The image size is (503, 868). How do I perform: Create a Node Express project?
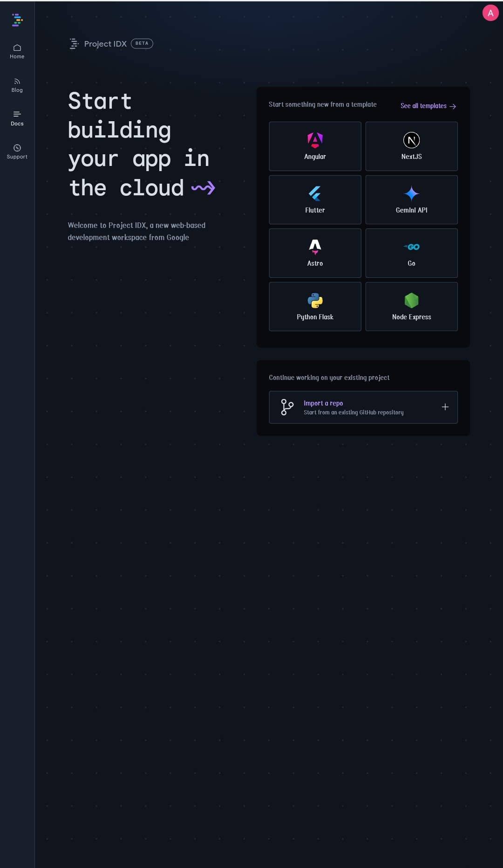coord(411,307)
